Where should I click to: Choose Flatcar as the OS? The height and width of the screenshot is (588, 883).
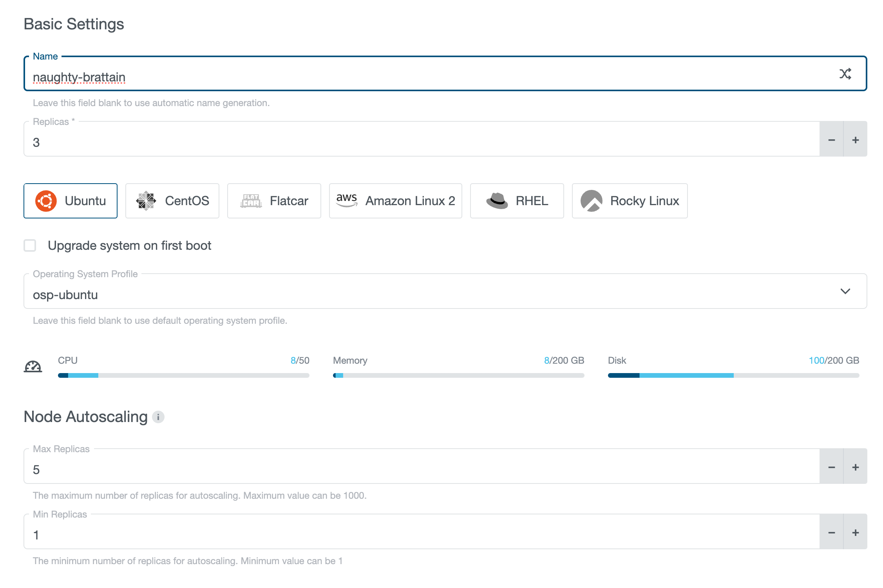coord(274,201)
